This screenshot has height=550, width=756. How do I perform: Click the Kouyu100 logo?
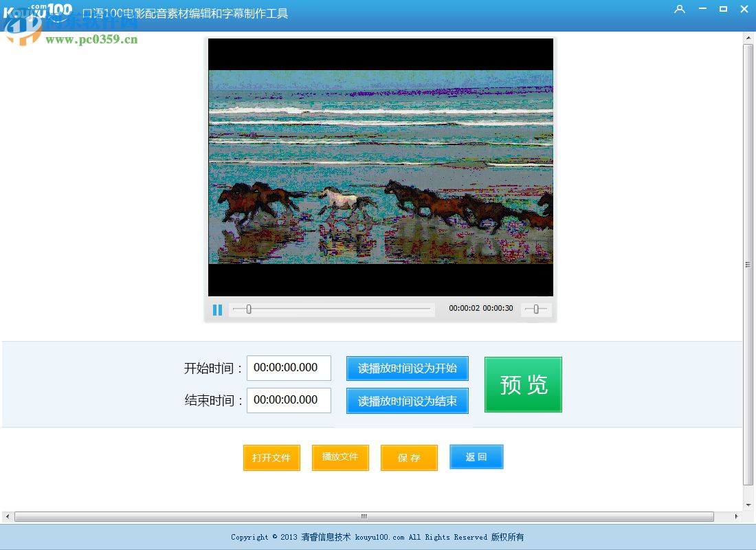click(x=39, y=12)
